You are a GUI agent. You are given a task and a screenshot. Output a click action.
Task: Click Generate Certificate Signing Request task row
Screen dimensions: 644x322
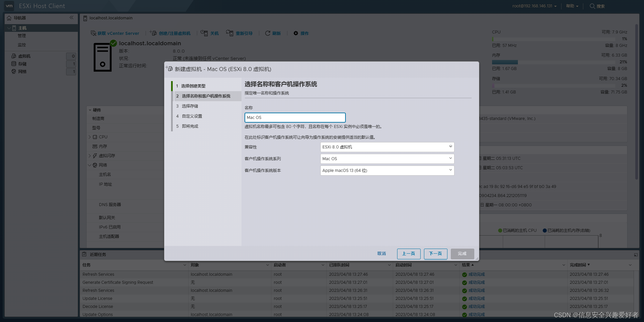(357, 282)
